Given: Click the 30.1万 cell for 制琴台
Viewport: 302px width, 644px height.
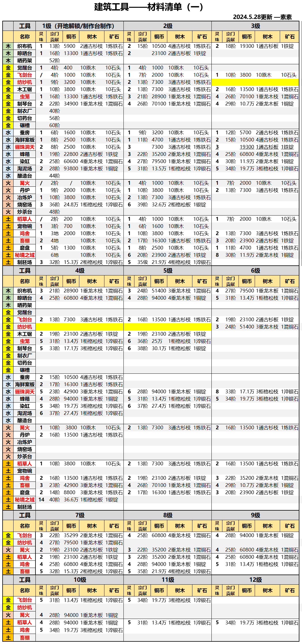Looking at the screenshot, I should click(159, 348).
